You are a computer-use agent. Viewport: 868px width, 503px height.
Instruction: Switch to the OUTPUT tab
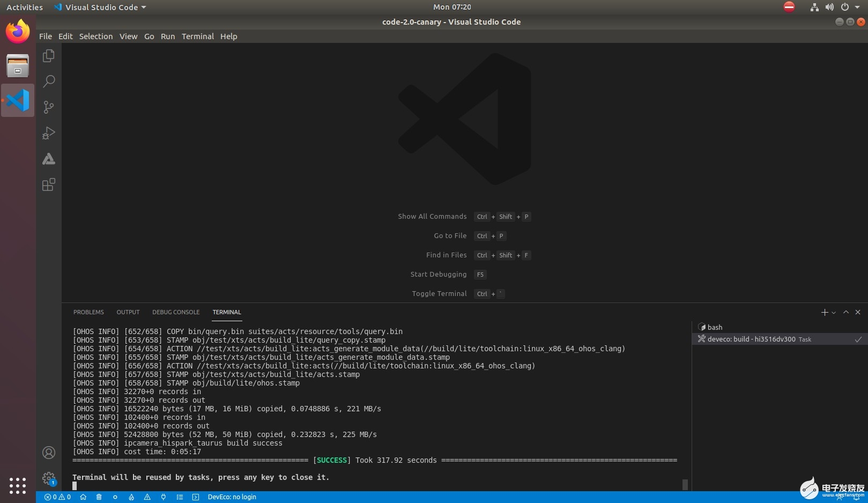pos(128,312)
